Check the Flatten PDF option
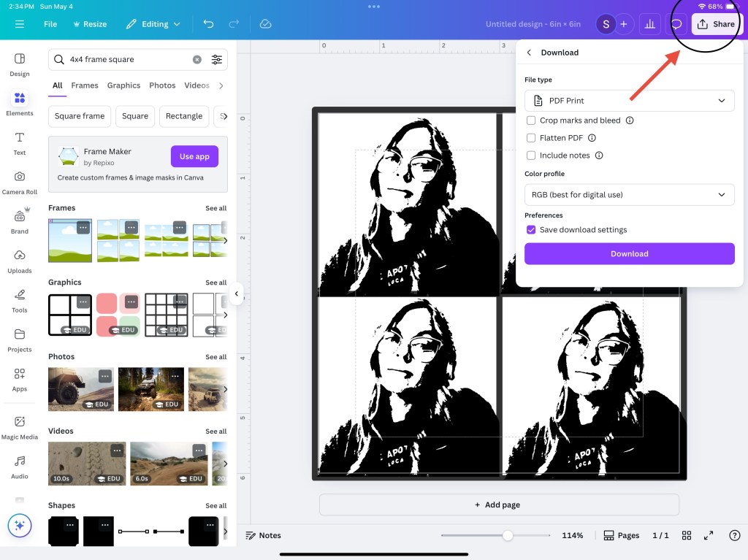Screen dimensions: 748x560 point(531,137)
